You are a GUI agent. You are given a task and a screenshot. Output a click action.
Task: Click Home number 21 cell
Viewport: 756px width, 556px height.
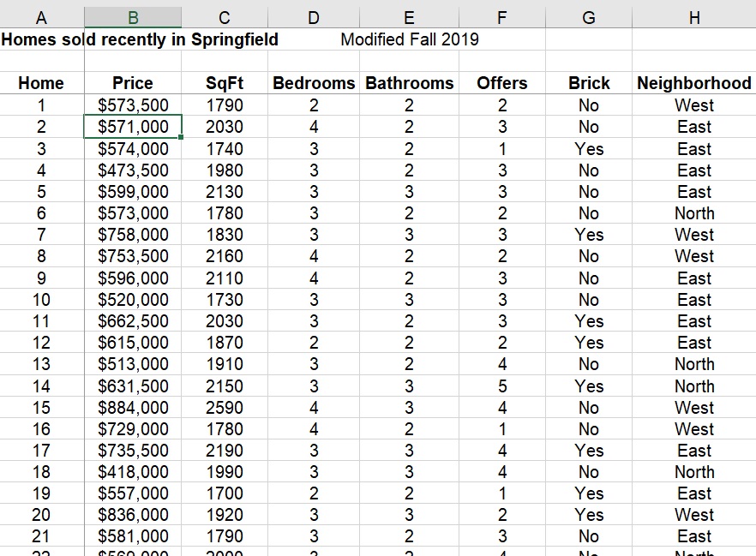click(x=41, y=536)
